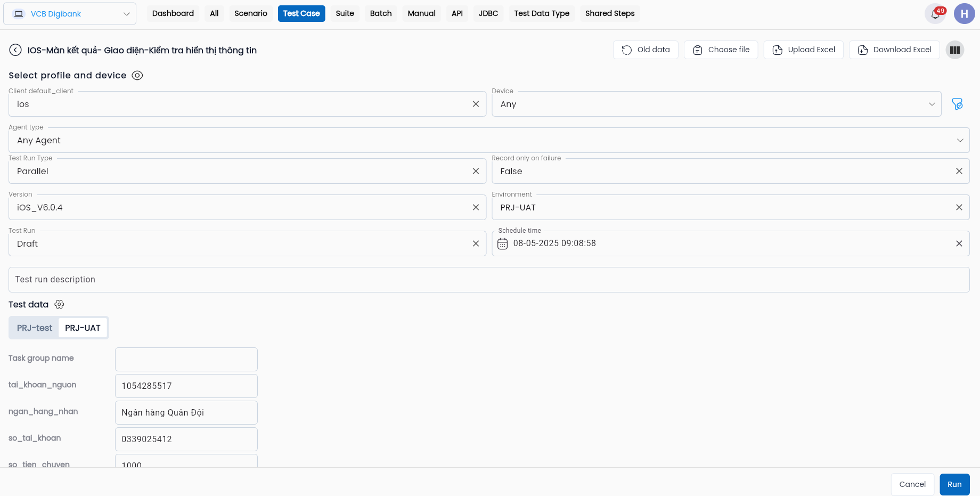Clear the Environment PRJ-UAT value
This screenshot has height=496, width=980.
959,208
